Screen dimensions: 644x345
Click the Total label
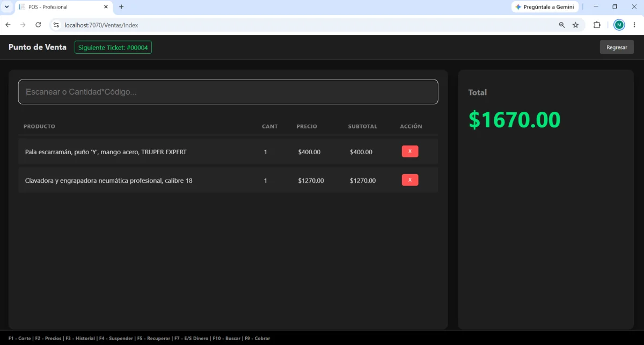coord(477,92)
